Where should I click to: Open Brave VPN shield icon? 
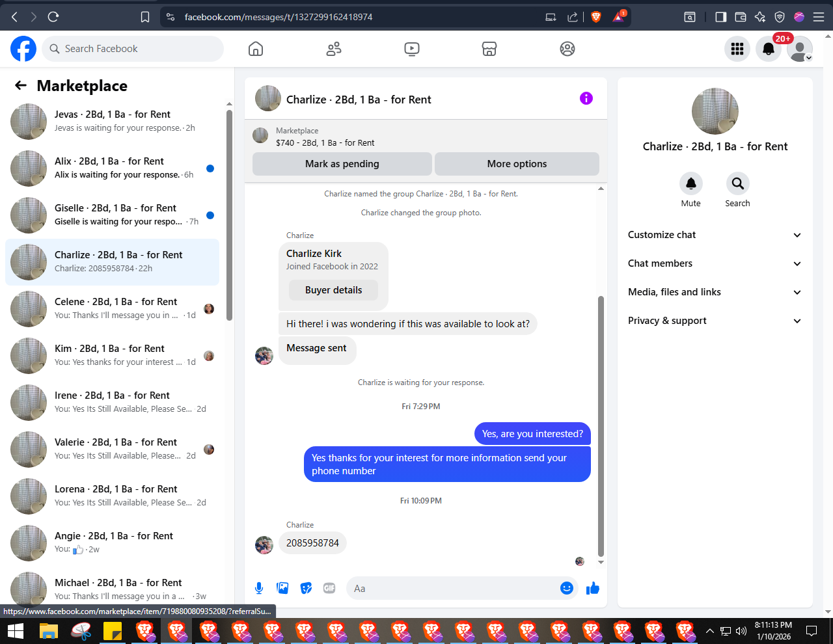click(x=780, y=17)
